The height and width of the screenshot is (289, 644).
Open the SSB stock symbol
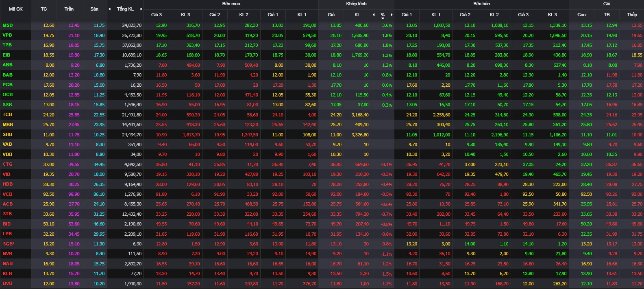tap(7, 105)
